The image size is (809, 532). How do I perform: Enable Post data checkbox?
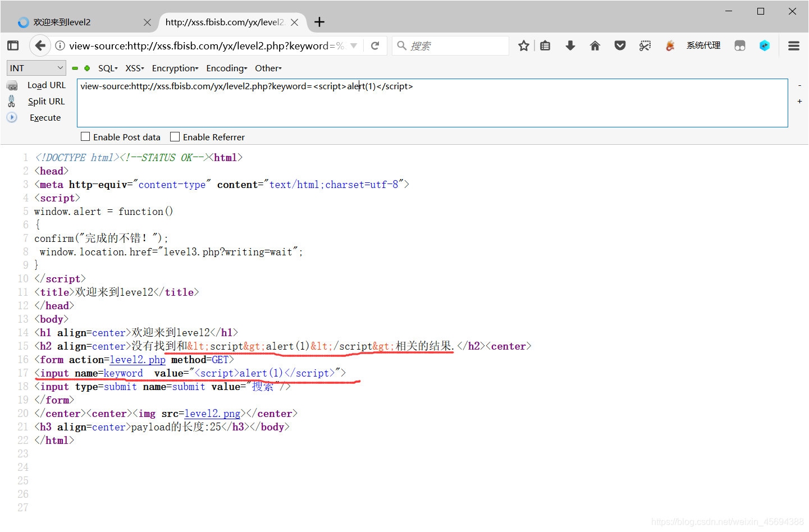85,136
